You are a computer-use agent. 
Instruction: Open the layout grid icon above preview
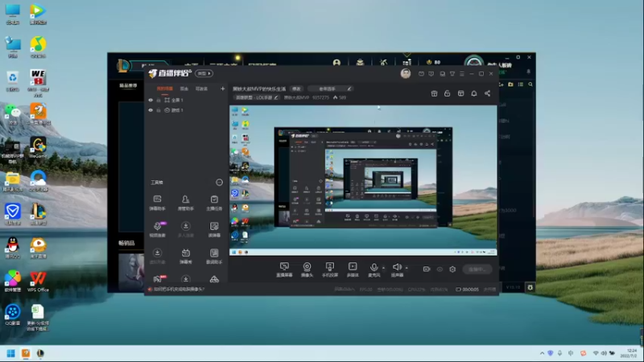[x=460, y=93]
